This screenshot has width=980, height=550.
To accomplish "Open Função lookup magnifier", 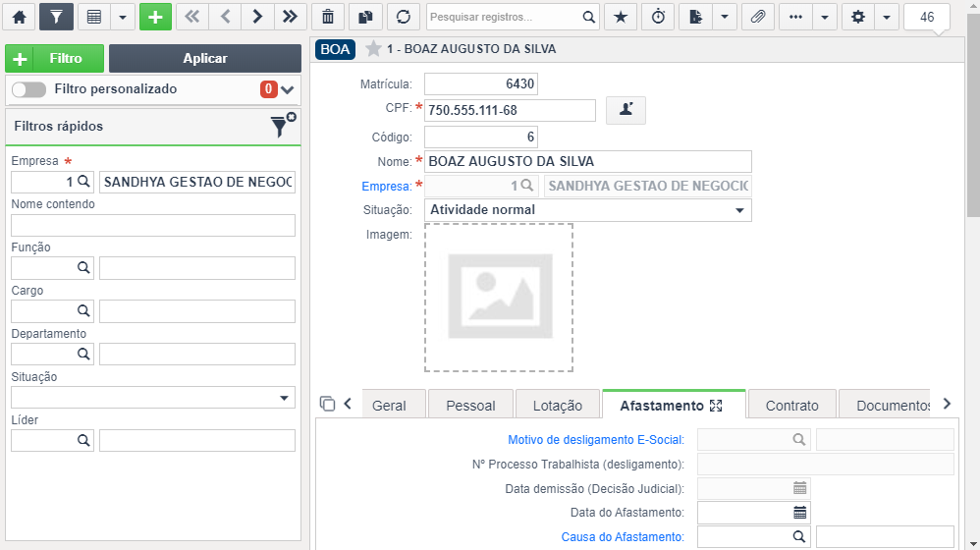I will pos(83,268).
